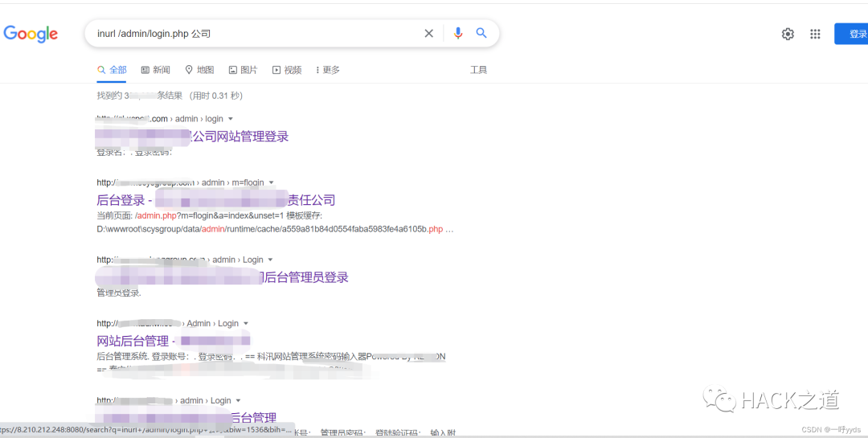Switch to the 视频 tab
The height and width of the screenshot is (438, 868).
pyautogui.click(x=287, y=70)
